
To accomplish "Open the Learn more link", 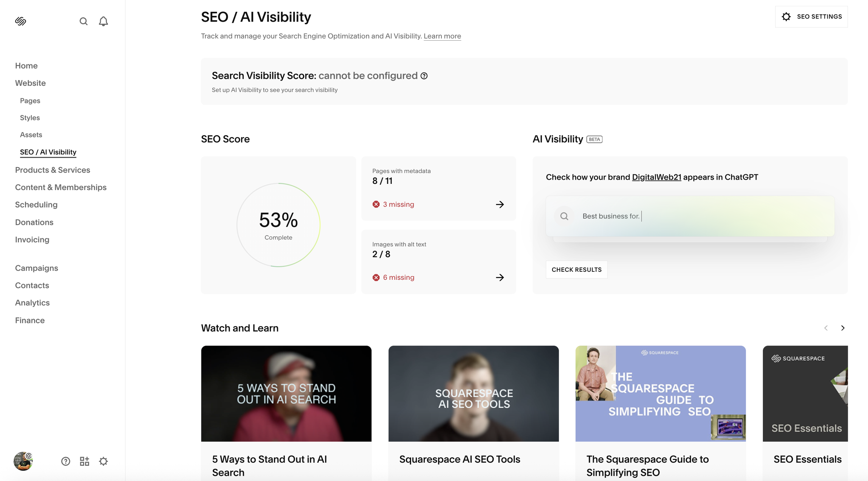I will pyautogui.click(x=442, y=36).
